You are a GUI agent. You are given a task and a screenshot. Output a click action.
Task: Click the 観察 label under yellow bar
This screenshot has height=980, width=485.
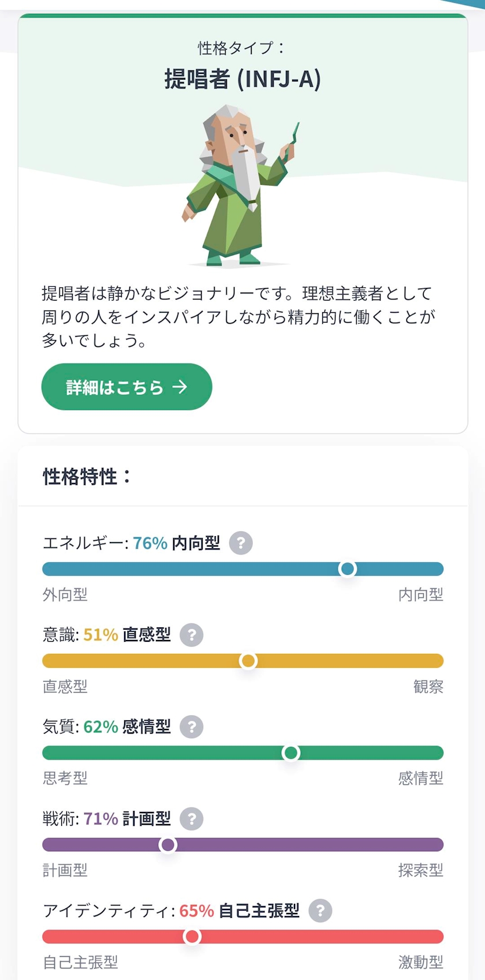point(428,686)
